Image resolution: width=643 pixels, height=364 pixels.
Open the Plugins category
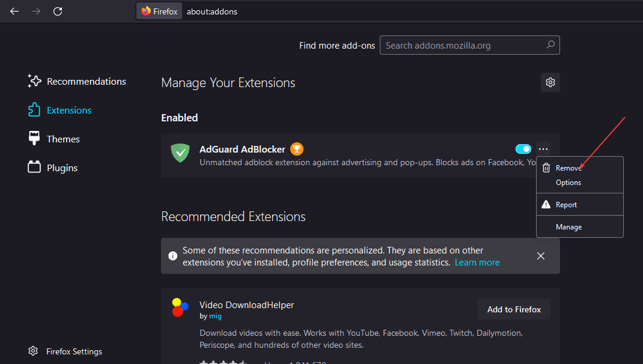point(52,167)
